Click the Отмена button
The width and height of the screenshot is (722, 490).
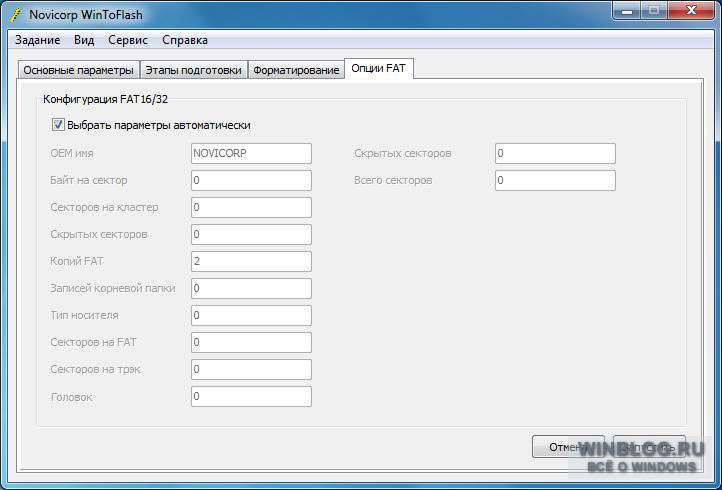(x=568, y=447)
